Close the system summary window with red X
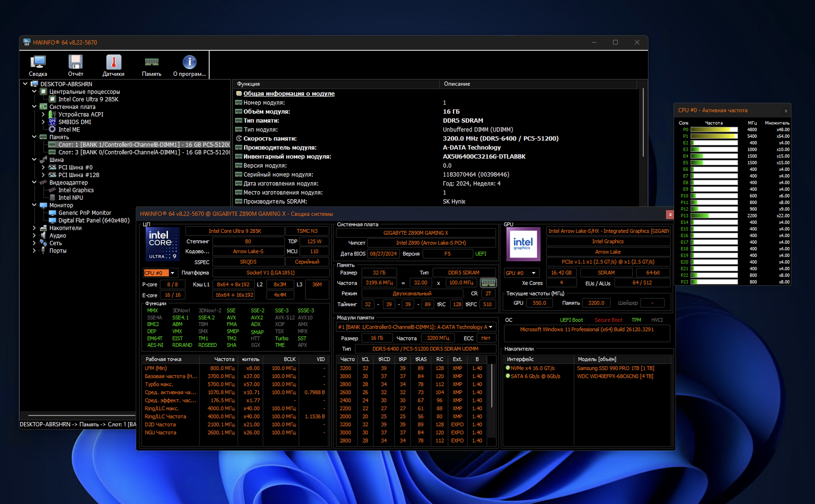Image resolution: width=815 pixels, height=504 pixels. point(670,214)
